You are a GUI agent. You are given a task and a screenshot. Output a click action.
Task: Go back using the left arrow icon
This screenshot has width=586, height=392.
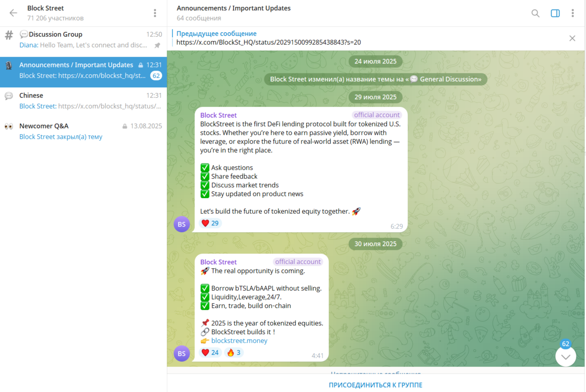[13, 13]
